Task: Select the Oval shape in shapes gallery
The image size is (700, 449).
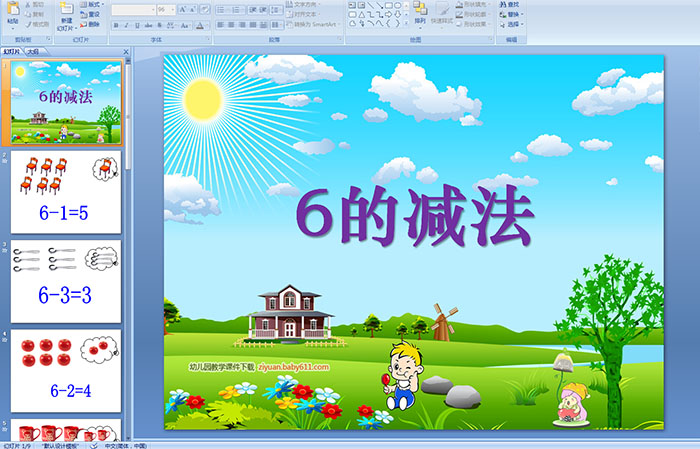Action: 397,5
